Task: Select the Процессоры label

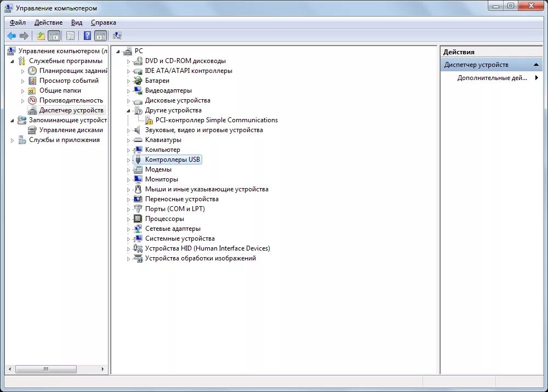Action: click(164, 219)
